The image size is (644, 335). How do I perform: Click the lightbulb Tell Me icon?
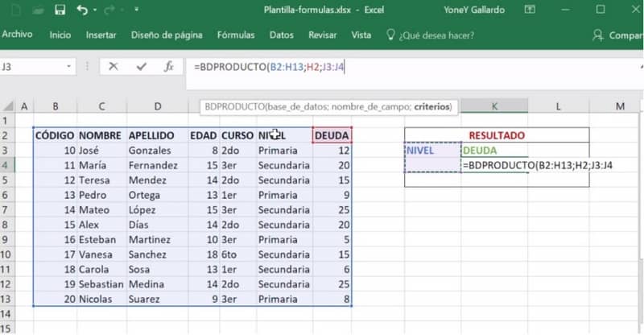pos(390,35)
